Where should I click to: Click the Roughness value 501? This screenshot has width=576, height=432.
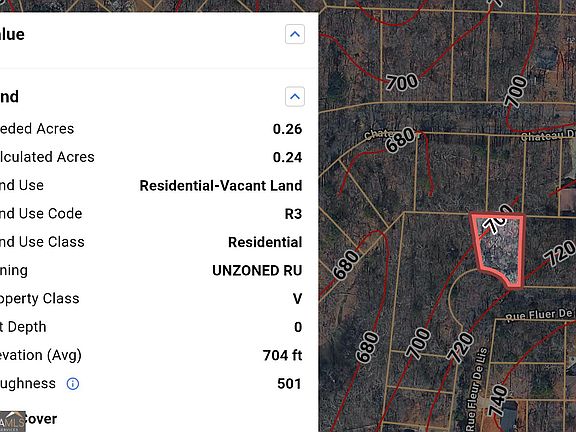289,384
